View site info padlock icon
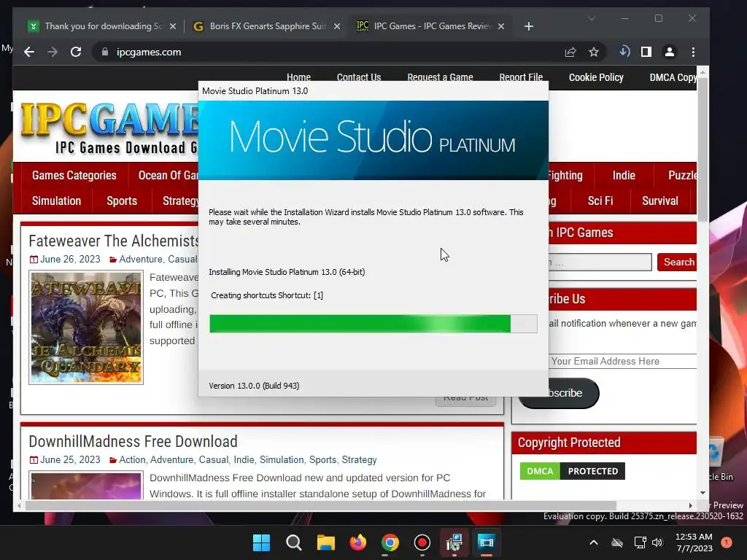Viewport: 747px width, 560px height. (105, 52)
